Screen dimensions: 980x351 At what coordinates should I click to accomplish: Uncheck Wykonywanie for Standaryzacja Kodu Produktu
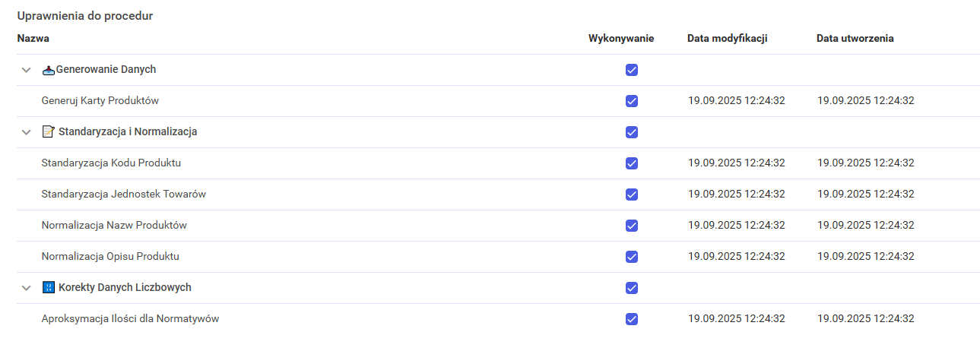click(x=631, y=163)
